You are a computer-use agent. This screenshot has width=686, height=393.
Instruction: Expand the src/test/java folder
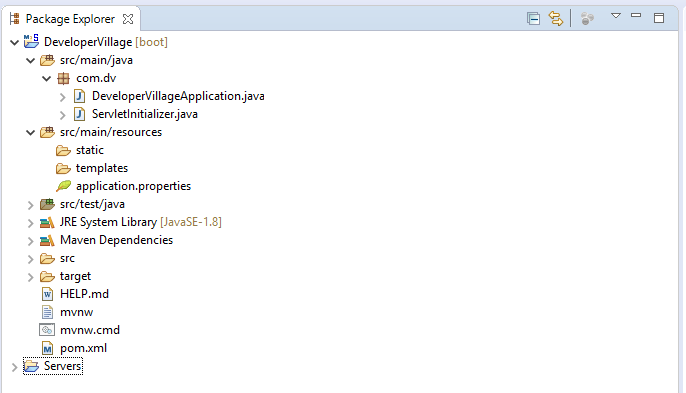30,205
